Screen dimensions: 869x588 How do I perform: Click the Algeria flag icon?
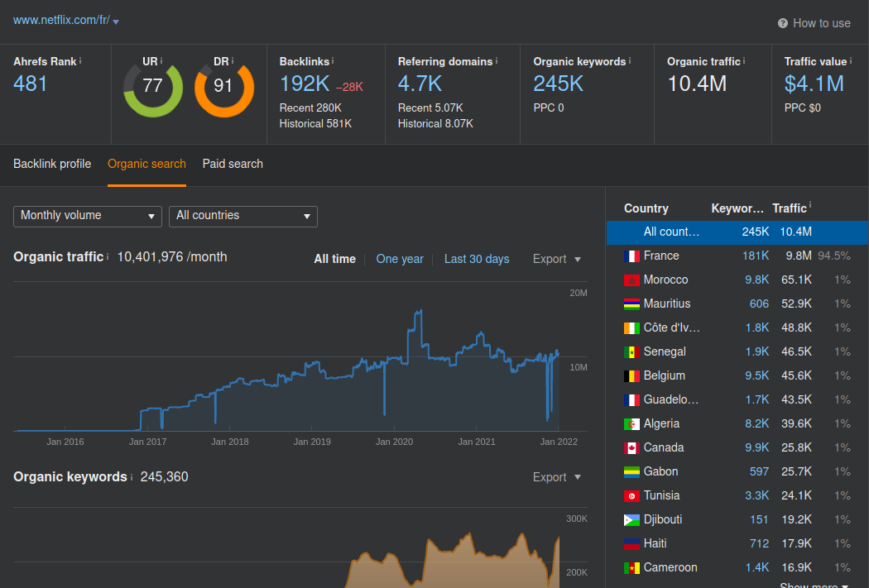pos(631,424)
